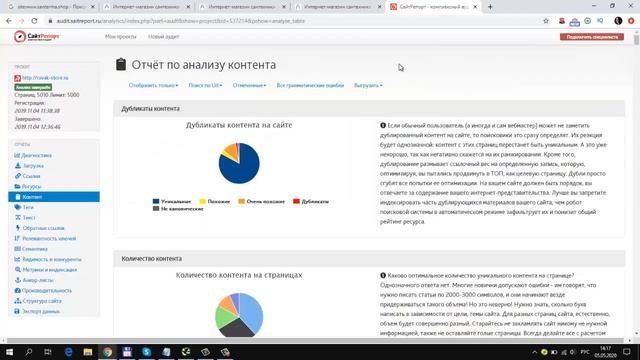This screenshot has height=360, width=640.
Task: Open the Загрузка report in sidebar
Action: click(29, 166)
